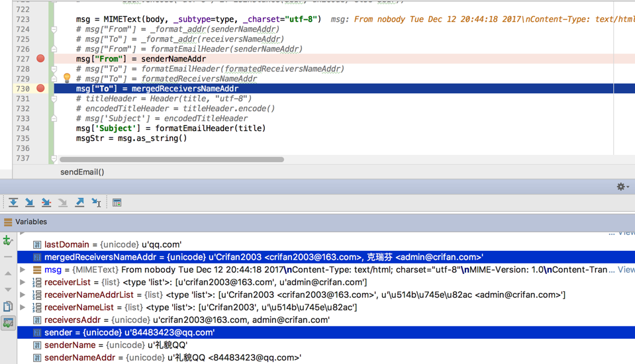Image resolution: width=635 pixels, height=364 pixels.
Task: Click the move watch up arrow
Action: (x=8, y=273)
